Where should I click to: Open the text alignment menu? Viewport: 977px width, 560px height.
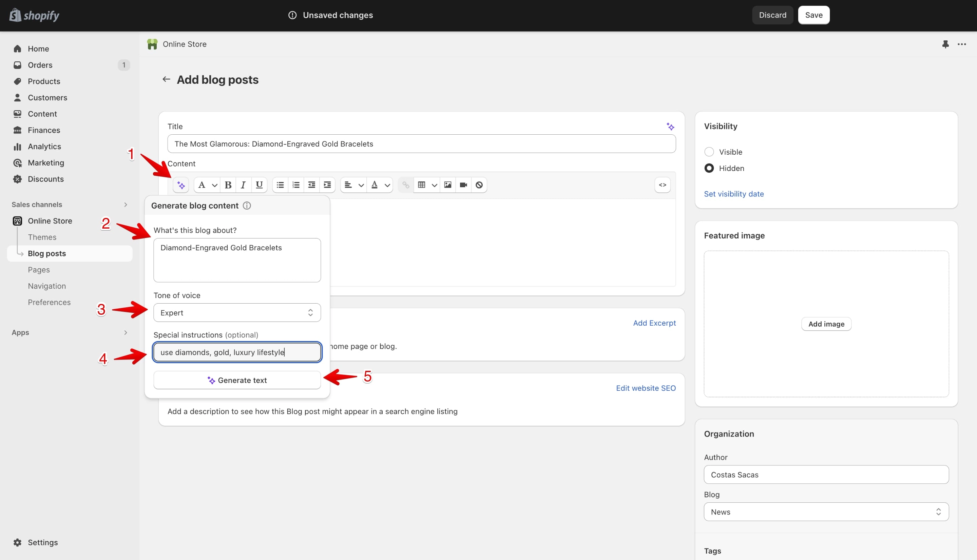(x=353, y=185)
